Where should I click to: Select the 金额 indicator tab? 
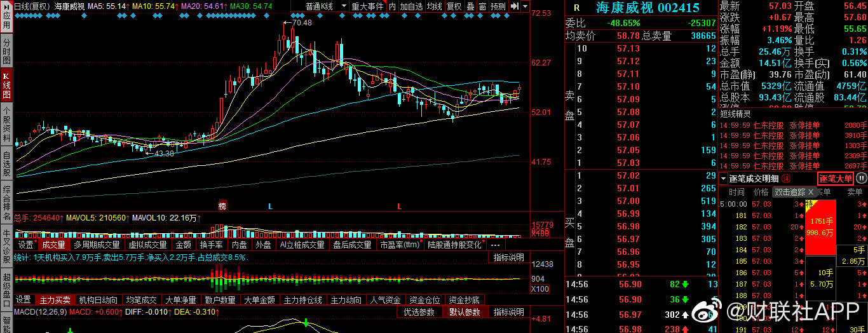click(183, 245)
